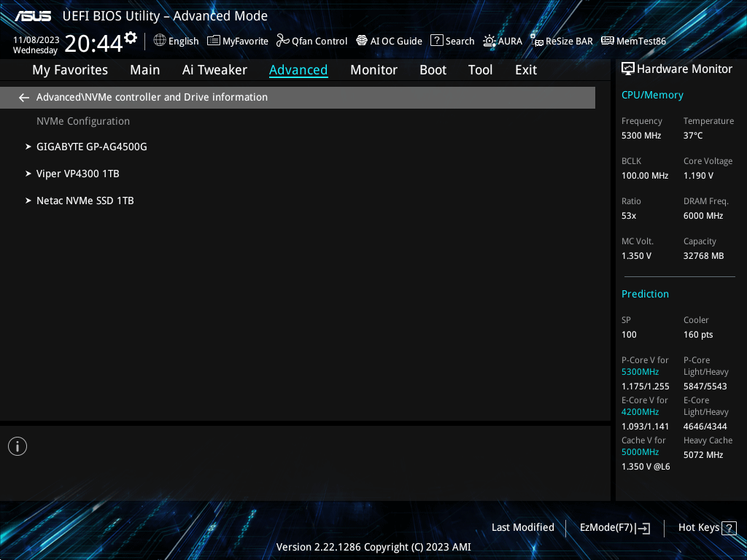Viewport: 747px width, 560px height.
Task: Select the Advanced tab
Action: 298,70
